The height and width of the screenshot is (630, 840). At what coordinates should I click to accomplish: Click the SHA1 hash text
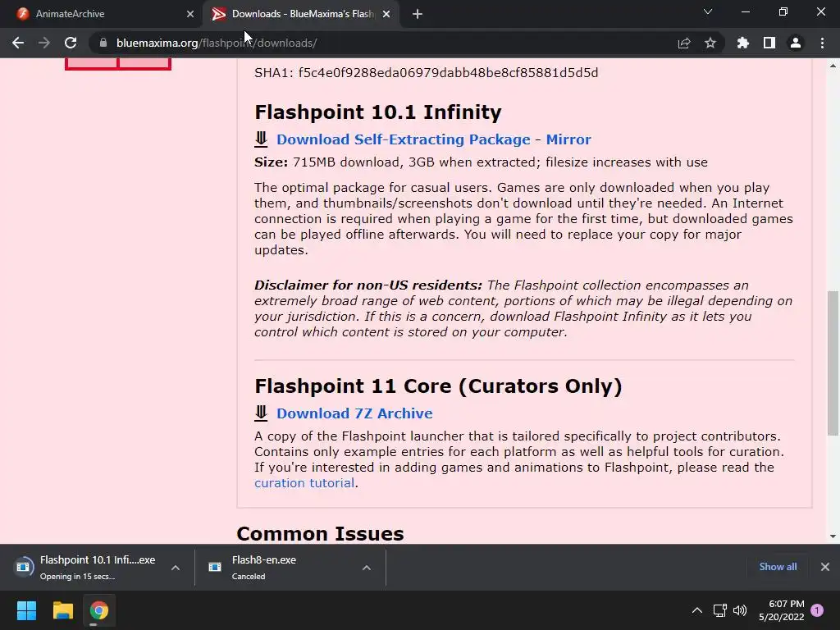click(x=426, y=73)
